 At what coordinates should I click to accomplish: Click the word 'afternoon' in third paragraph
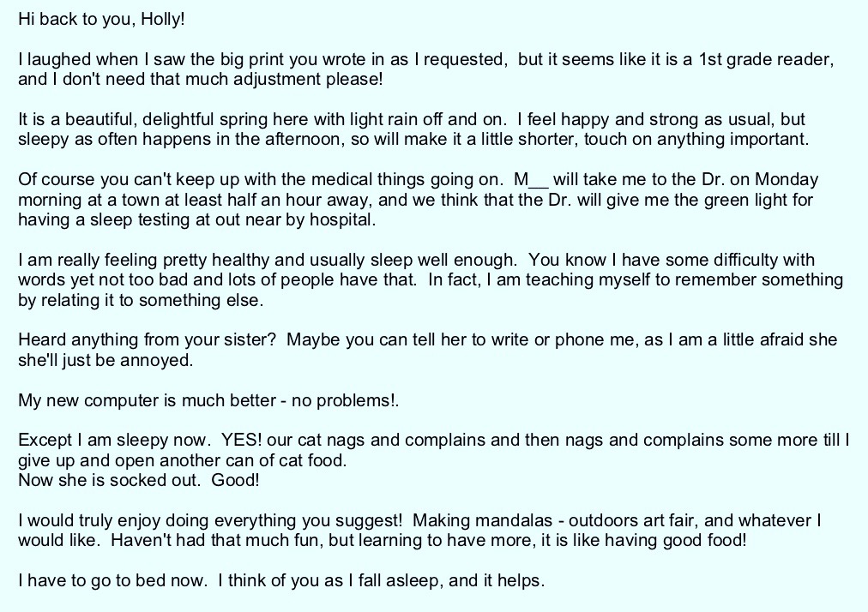306,139
